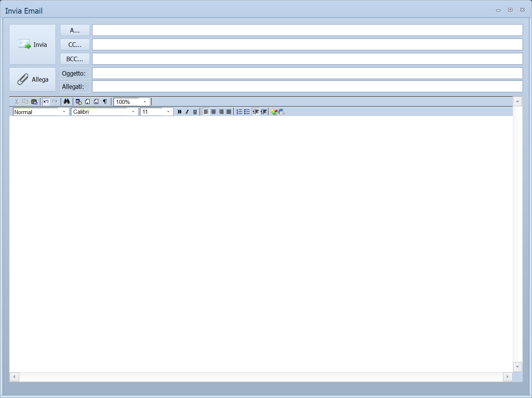
Task: Click the field next to the A... button
Action: pyautogui.click(x=307, y=30)
